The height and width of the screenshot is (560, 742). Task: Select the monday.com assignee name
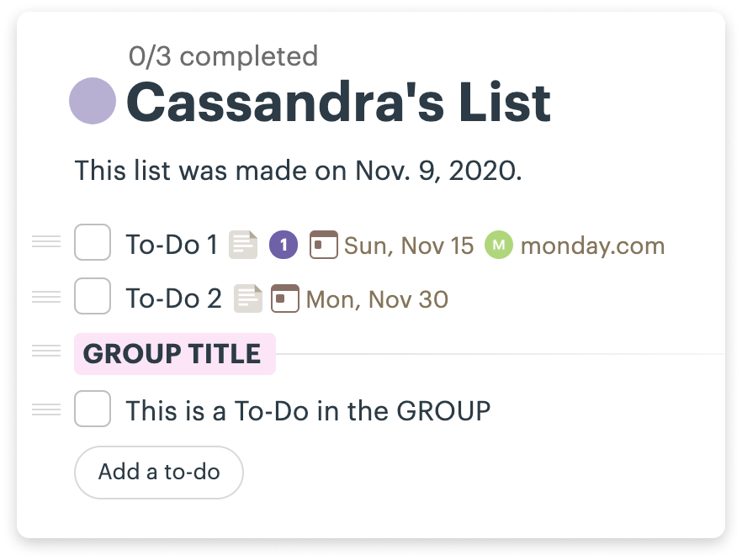pyautogui.click(x=592, y=246)
